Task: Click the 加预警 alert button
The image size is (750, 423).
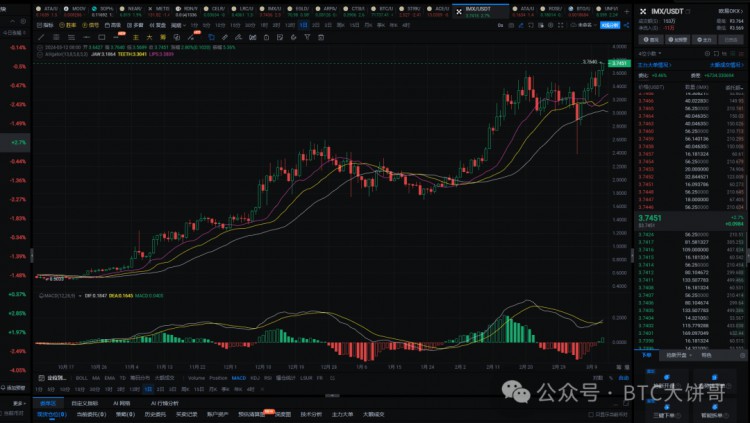Action: click(677, 40)
